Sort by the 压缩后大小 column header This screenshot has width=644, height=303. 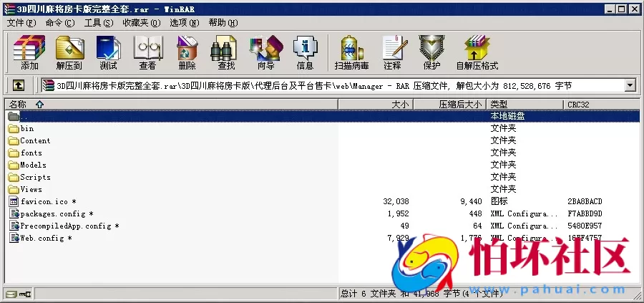pyautogui.click(x=450, y=105)
